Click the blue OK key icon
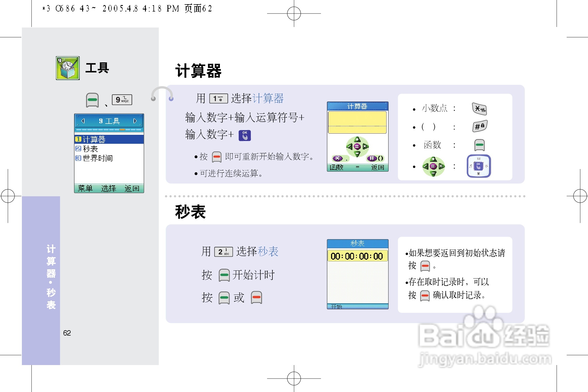The width and height of the screenshot is (588, 392). click(245, 135)
